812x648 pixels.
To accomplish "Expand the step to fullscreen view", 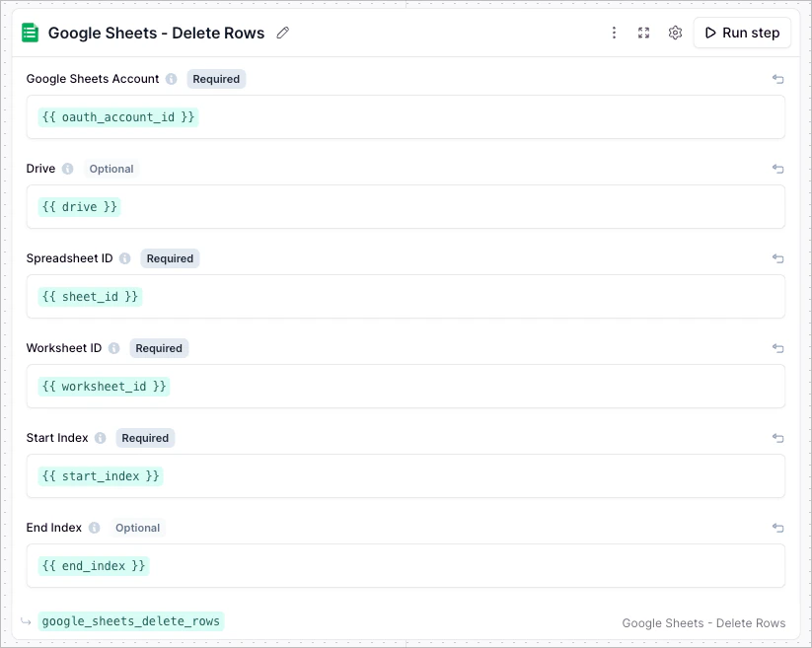I will (x=643, y=33).
